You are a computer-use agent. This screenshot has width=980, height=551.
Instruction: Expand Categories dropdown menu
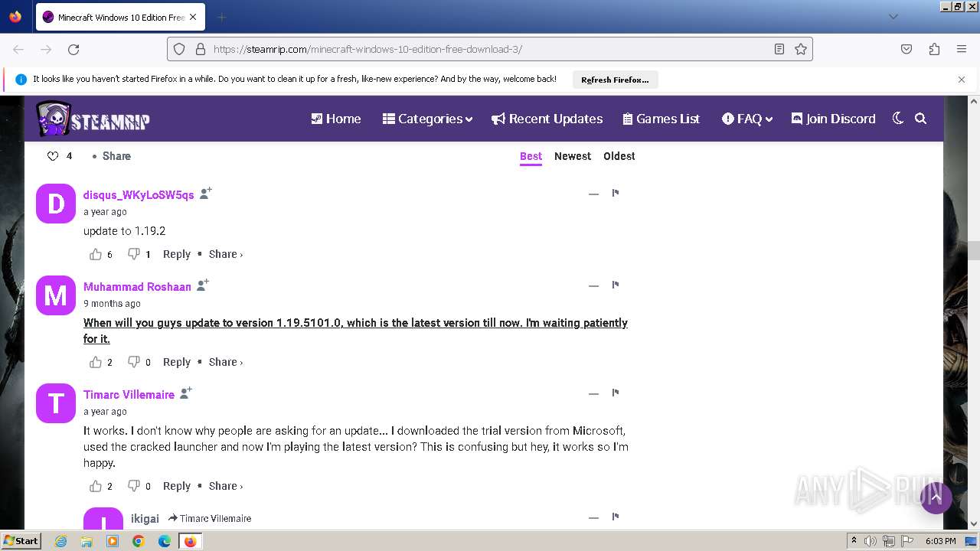[x=427, y=119]
